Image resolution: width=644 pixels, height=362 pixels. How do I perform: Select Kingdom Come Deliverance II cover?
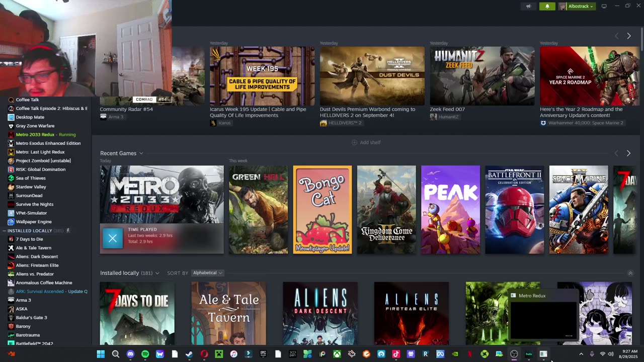tap(386, 210)
